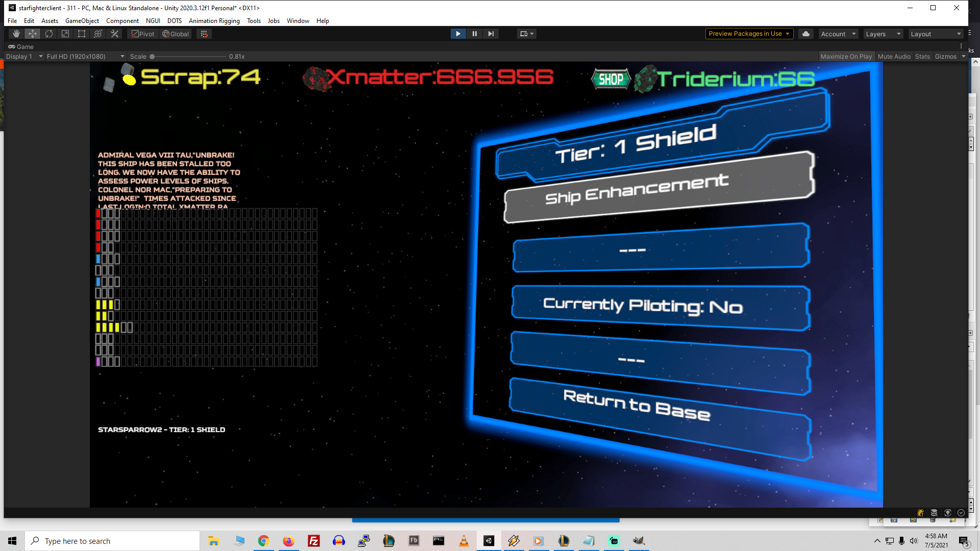This screenshot has height=551, width=980.
Task: Click the grid snapping icon
Action: tap(204, 34)
